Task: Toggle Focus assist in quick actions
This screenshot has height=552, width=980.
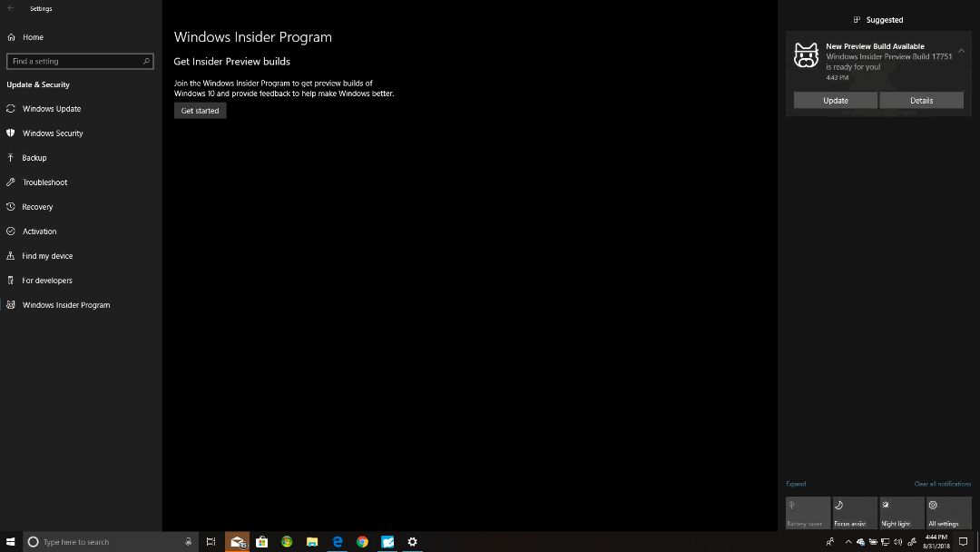Action: pos(854,512)
